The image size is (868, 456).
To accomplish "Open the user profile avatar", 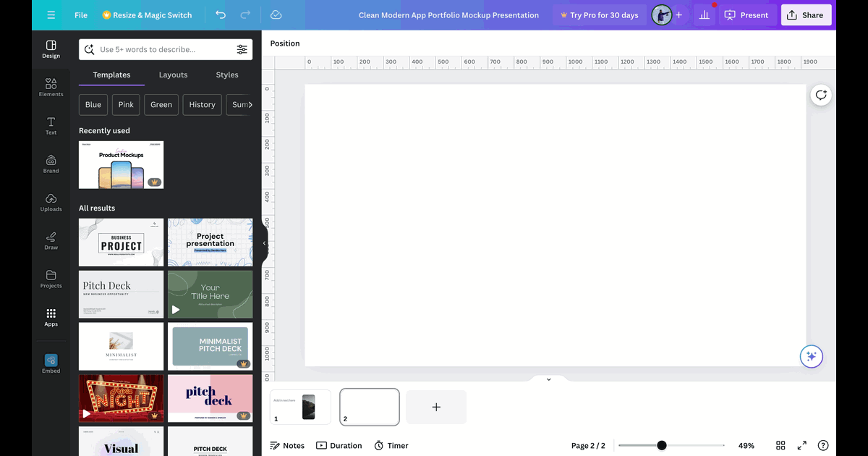I will point(661,15).
